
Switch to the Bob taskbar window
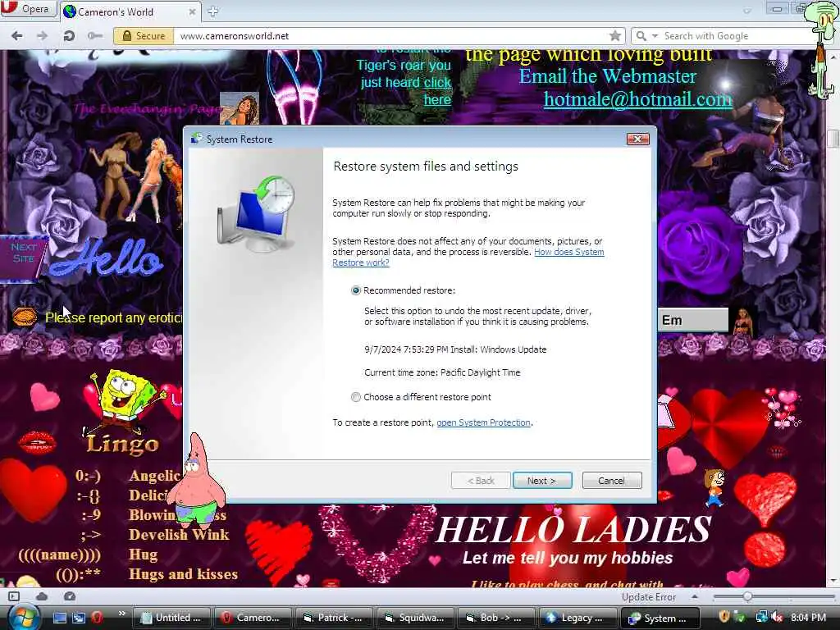pos(496,618)
